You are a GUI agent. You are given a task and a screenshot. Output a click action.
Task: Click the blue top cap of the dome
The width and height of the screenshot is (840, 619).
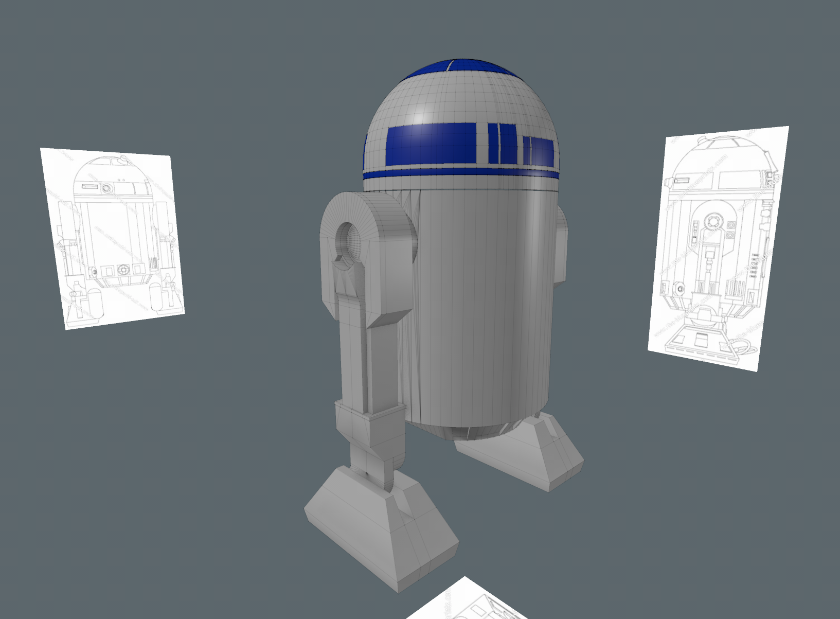click(x=461, y=67)
